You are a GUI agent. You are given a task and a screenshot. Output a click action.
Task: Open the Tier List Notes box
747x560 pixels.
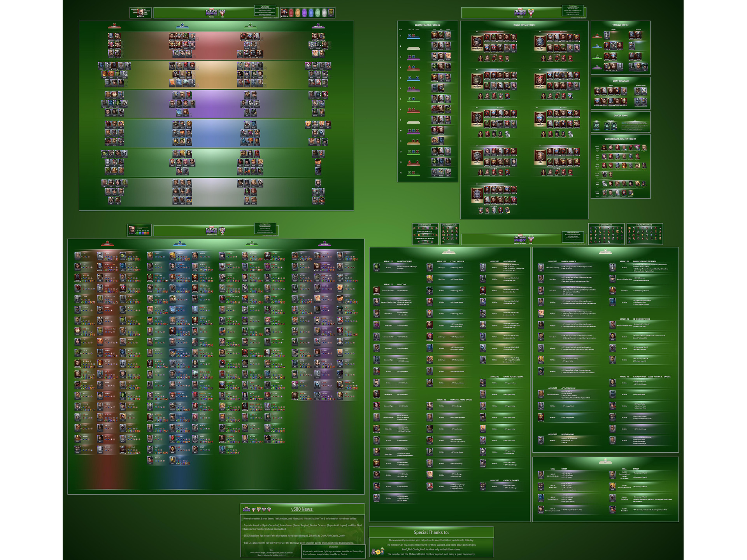pos(265,10)
